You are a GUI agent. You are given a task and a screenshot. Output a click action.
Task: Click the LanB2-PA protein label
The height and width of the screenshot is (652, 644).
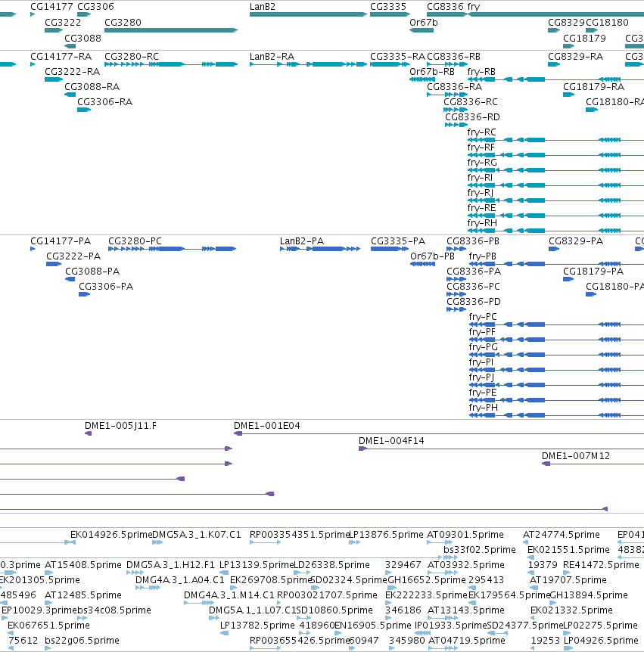pos(302,241)
